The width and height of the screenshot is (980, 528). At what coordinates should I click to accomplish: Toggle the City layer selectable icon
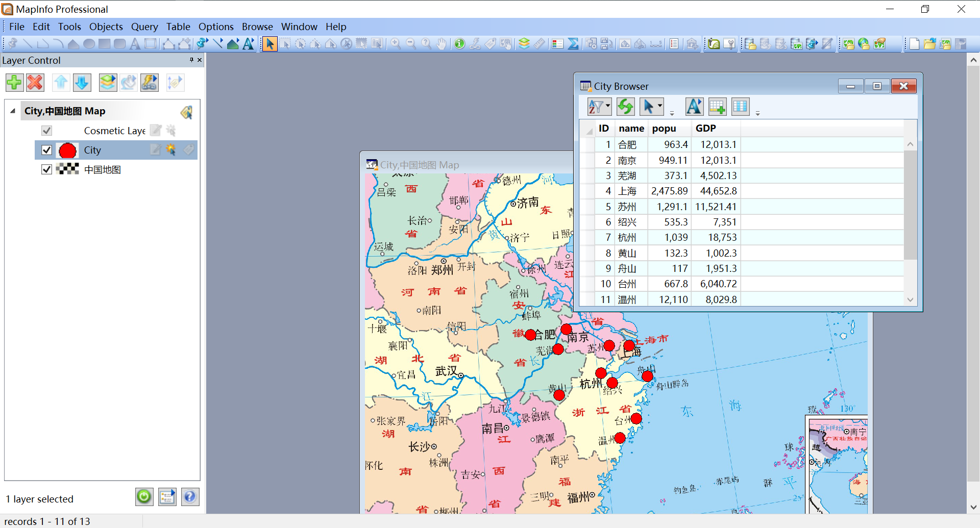pos(171,149)
